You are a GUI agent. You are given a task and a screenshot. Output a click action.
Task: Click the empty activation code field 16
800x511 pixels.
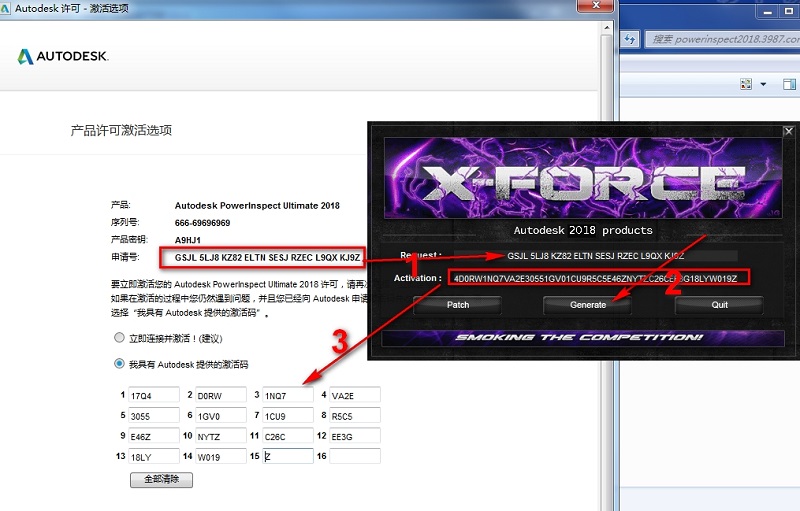pyautogui.click(x=355, y=456)
